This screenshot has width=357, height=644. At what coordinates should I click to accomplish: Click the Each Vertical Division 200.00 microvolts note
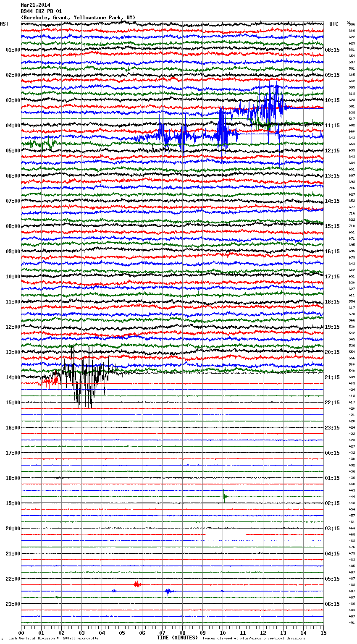(53, 638)
